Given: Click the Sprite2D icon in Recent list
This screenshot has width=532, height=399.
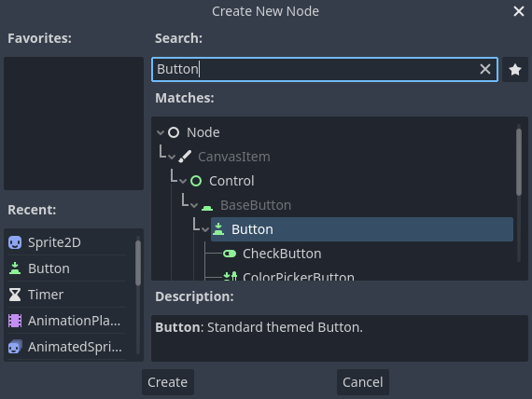Looking at the screenshot, I should pos(15,242).
